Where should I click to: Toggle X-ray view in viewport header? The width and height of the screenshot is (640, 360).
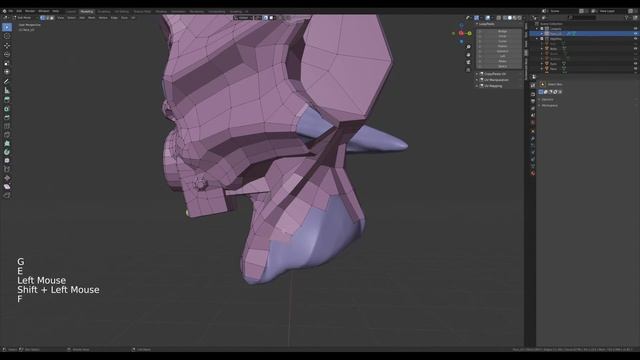[x=498, y=18]
